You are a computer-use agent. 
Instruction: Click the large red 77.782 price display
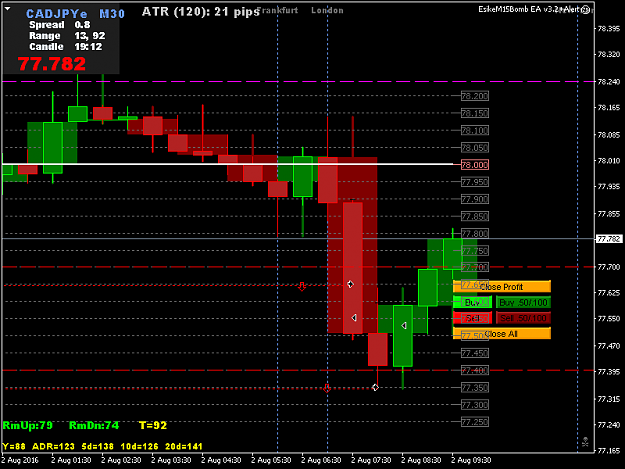(52, 64)
